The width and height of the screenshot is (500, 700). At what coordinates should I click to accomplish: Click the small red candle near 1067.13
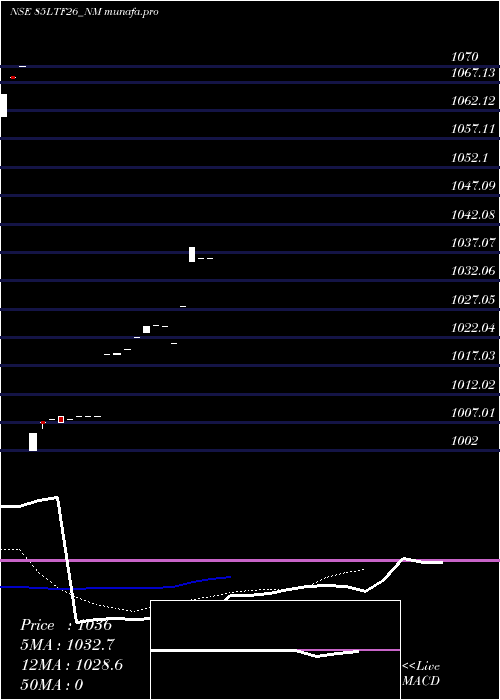click(13, 78)
